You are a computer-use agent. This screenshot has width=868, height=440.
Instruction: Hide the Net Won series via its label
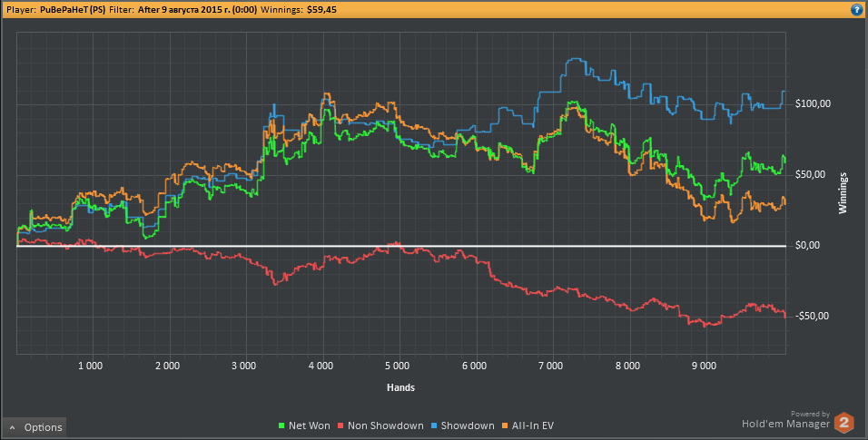point(310,425)
